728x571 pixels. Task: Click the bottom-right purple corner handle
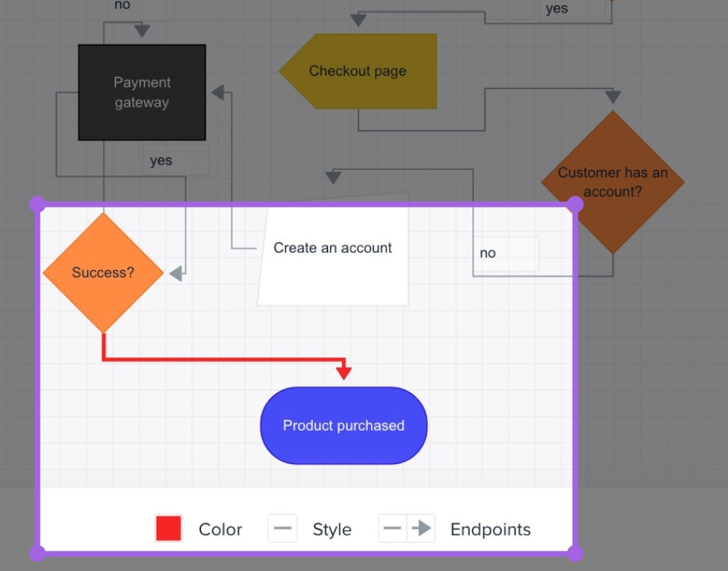[574, 553]
